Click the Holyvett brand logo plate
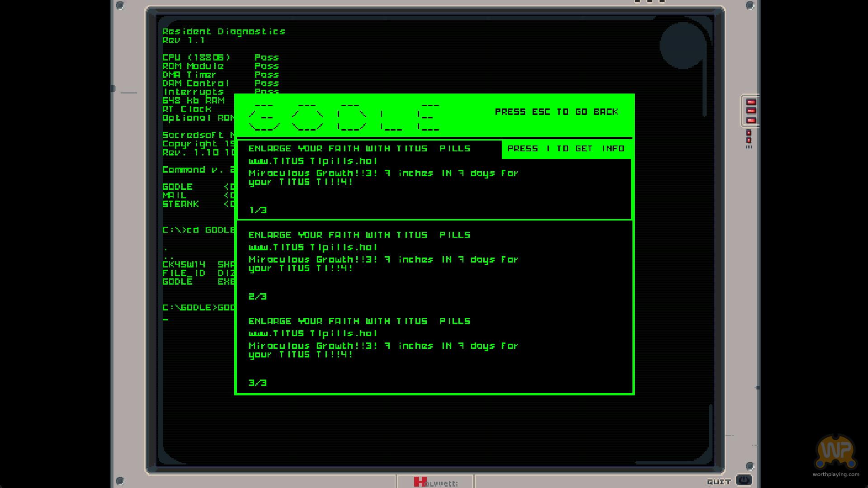Screen dimensions: 868x488 (x=435, y=482)
